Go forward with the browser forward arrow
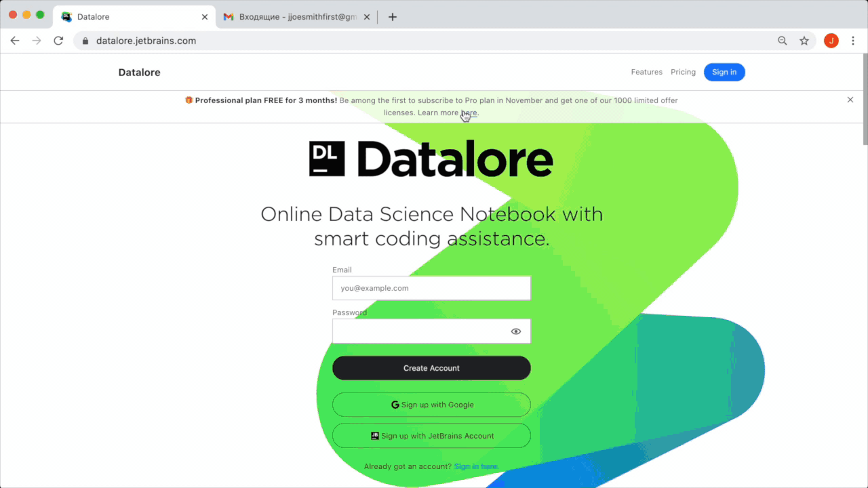The height and width of the screenshot is (488, 868). point(37,41)
